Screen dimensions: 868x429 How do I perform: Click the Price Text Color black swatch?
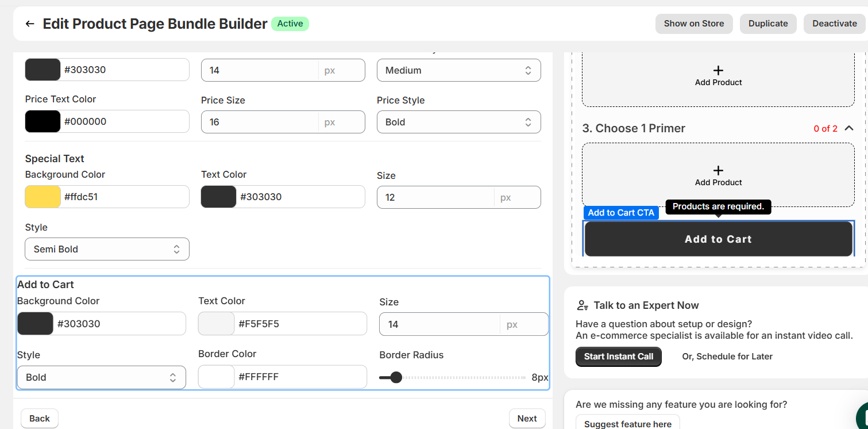(43, 121)
